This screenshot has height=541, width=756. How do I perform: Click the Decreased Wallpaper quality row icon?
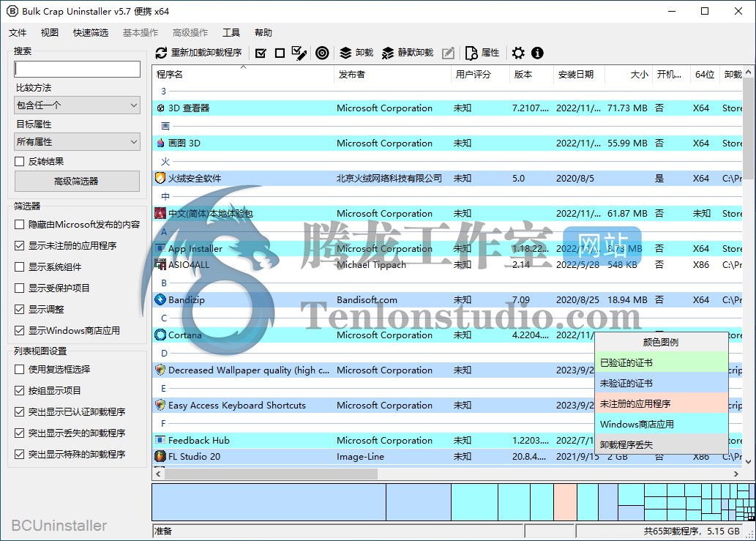tap(160, 370)
